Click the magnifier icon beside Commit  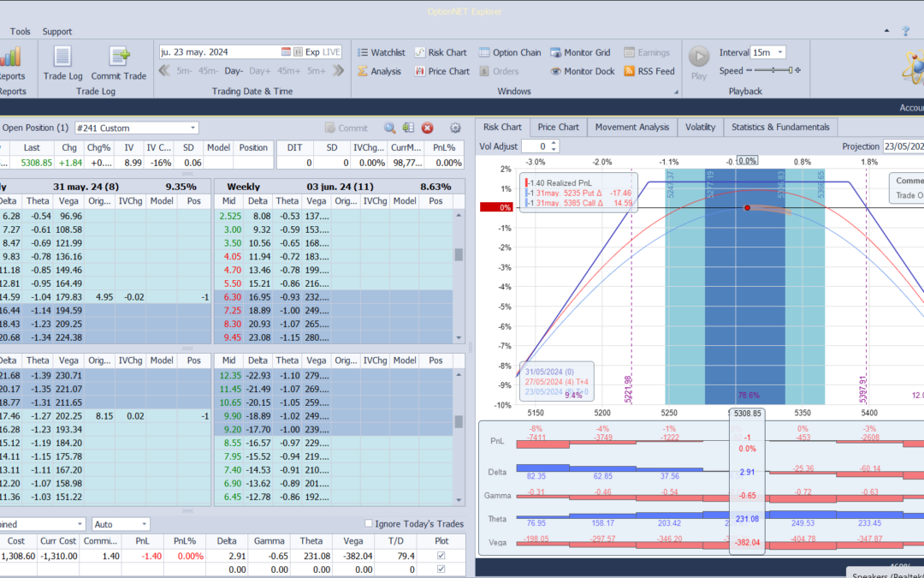(390, 128)
